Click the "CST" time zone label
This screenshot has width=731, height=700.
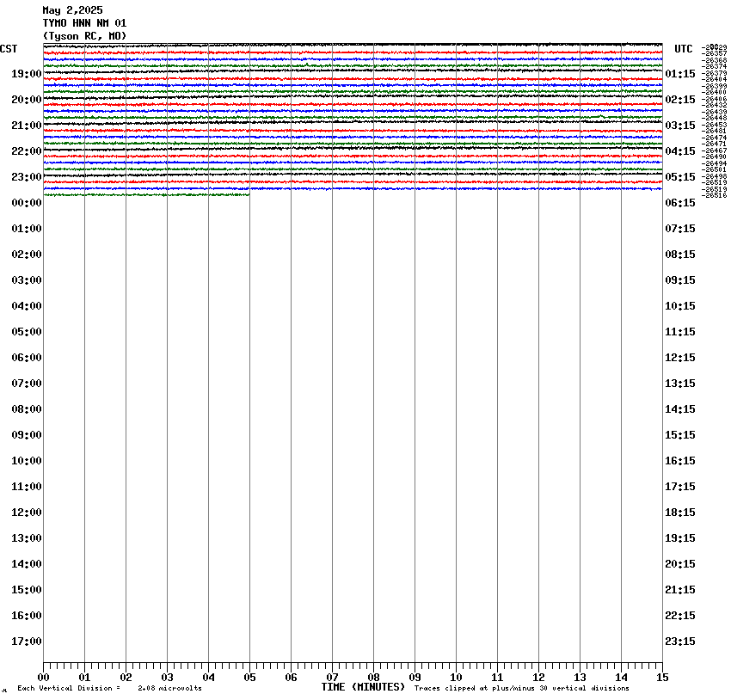click(9, 49)
